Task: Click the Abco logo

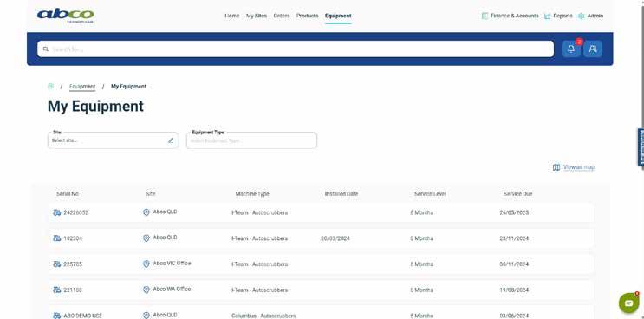Action: point(65,16)
